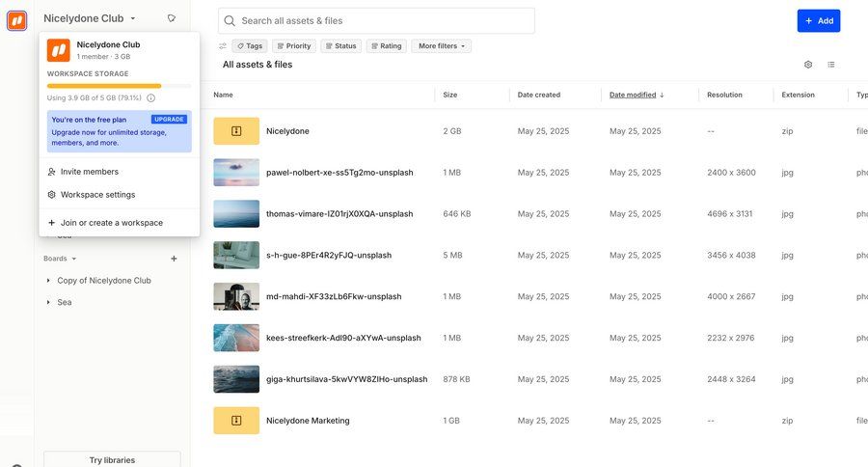Sort by the Name column header
The width and height of the screenshot is (868, 467).
click(x=223, y=95)
